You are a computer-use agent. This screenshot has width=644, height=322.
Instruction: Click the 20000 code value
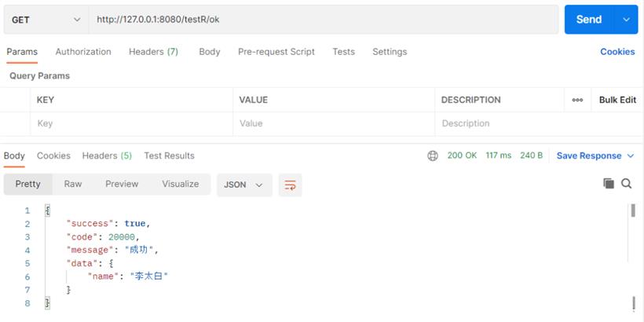coord(122,237)
